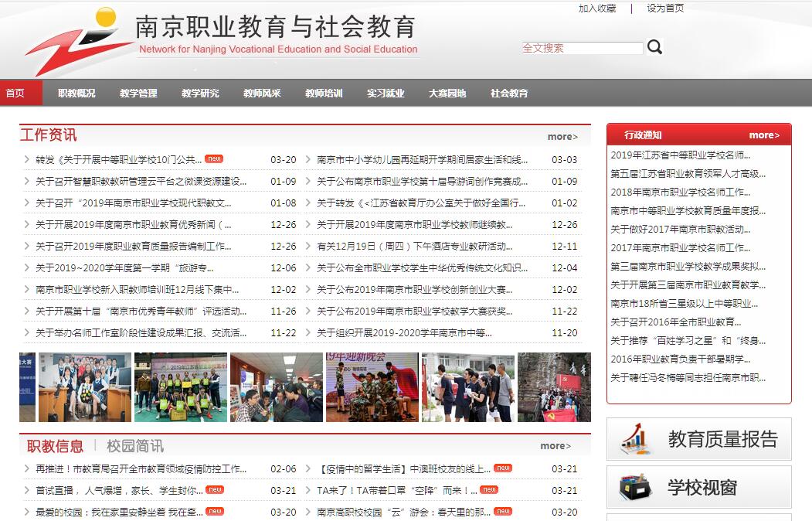Open 2019年江苏省中等职业学校名师 notice
This screenshot has height=521, width=812.
pyautogui.click(x=681, y=155)
